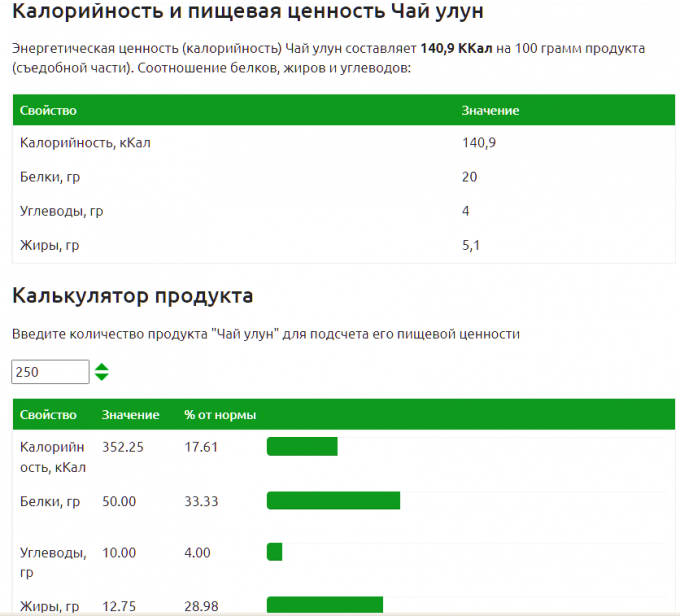Image resolution: width=680 pixels, height=616 pixels.
Task: Click the product quantity input field showing 250
Action: (x=49, y=372)
